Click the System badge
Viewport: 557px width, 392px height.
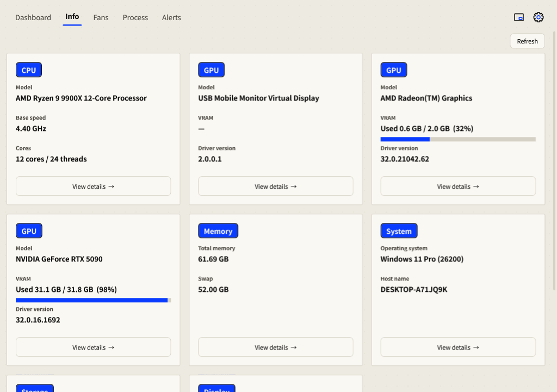click(x=399, y=231)
